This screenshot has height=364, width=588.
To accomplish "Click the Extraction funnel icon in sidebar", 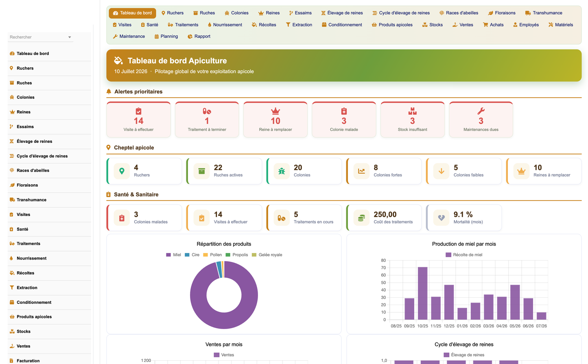I will pos(12,288).
